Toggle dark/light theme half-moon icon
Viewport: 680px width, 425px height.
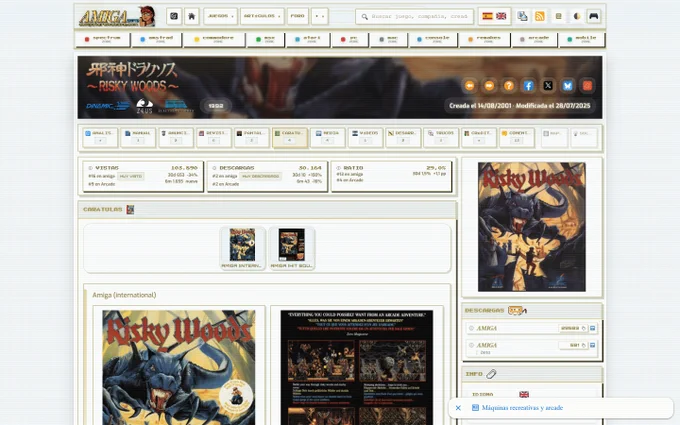577,16
